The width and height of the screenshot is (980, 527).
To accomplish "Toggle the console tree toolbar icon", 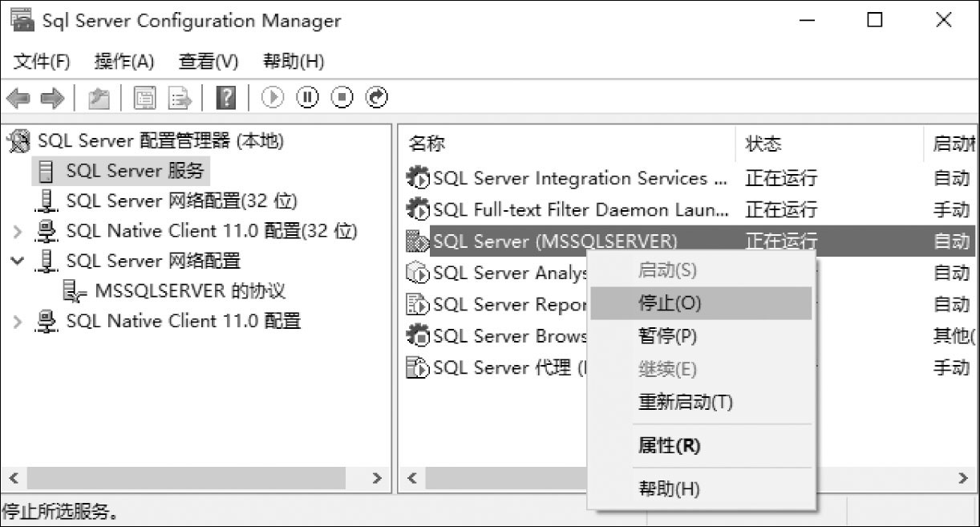I will [x=145, y=98].
